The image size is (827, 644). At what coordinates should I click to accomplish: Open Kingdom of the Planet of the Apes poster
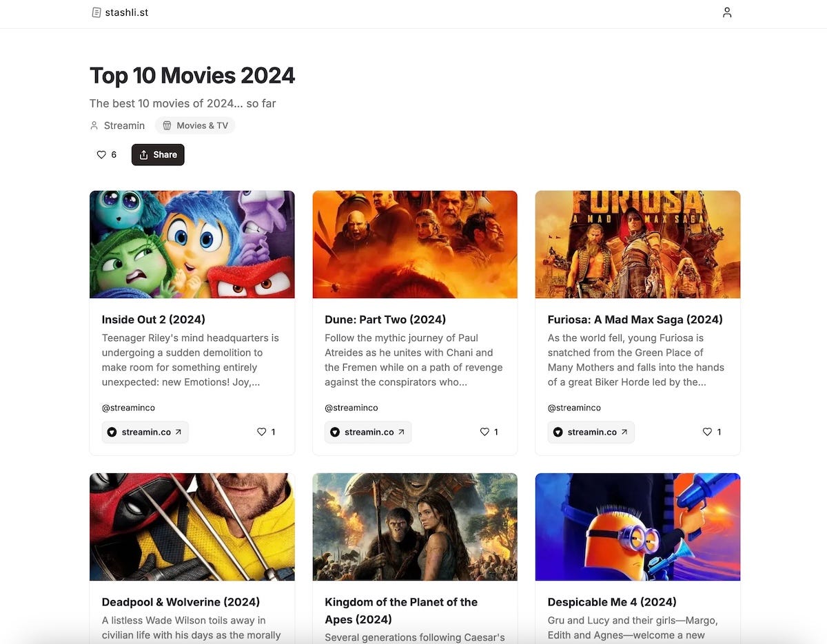click(x=415, y=527)
